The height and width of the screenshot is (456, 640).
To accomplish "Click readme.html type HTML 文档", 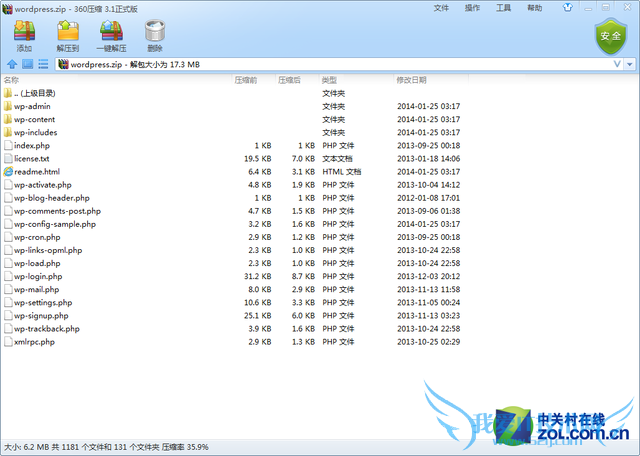I will tap(342, 171).
